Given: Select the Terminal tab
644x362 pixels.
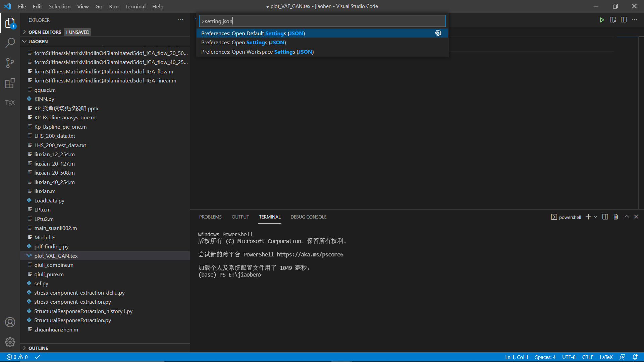Looking at the screenshot, I should click(269, 217).
